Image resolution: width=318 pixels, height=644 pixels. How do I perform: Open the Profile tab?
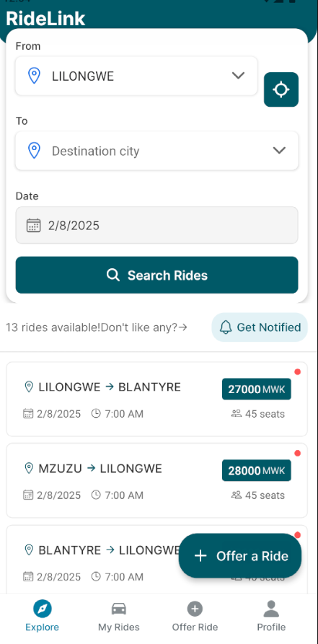point(271,616)
